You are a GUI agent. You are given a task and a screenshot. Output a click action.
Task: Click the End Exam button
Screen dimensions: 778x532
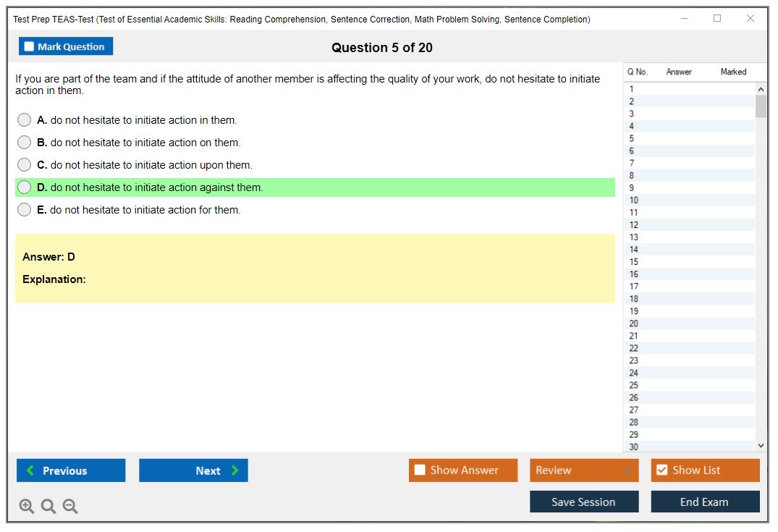click(704, 502)
